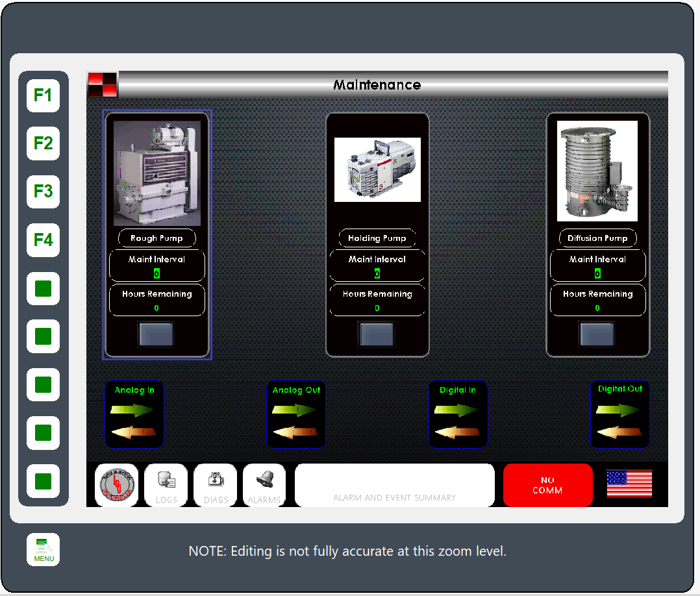700x596 pixels.
Task: Click the round company logo icon
Action: click(117, 485)
